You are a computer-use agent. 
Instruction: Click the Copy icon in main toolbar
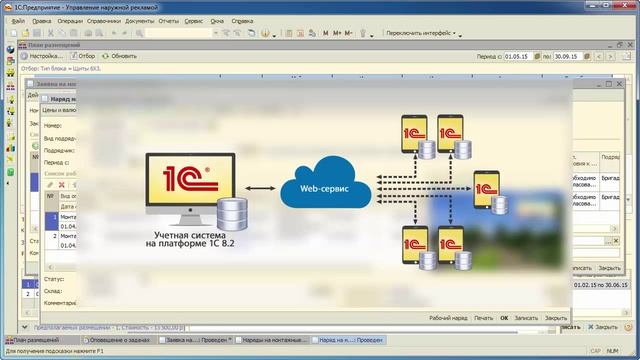tap(62, 33)
